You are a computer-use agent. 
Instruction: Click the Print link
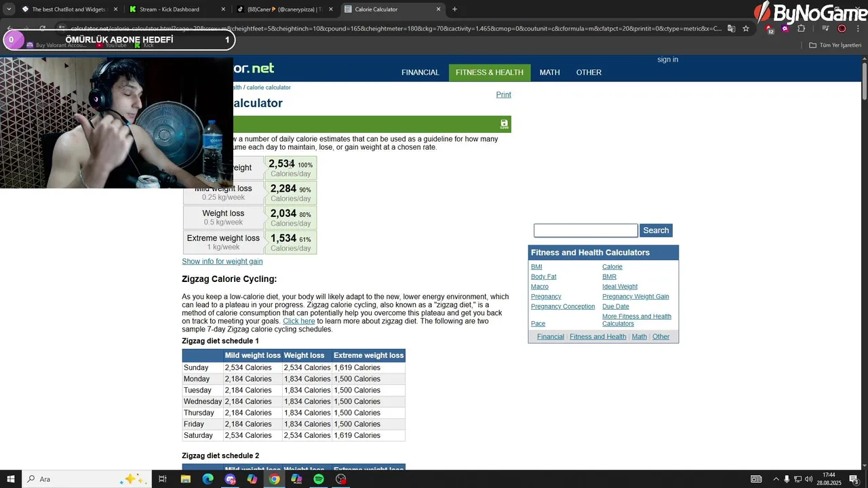coord(503,95)
